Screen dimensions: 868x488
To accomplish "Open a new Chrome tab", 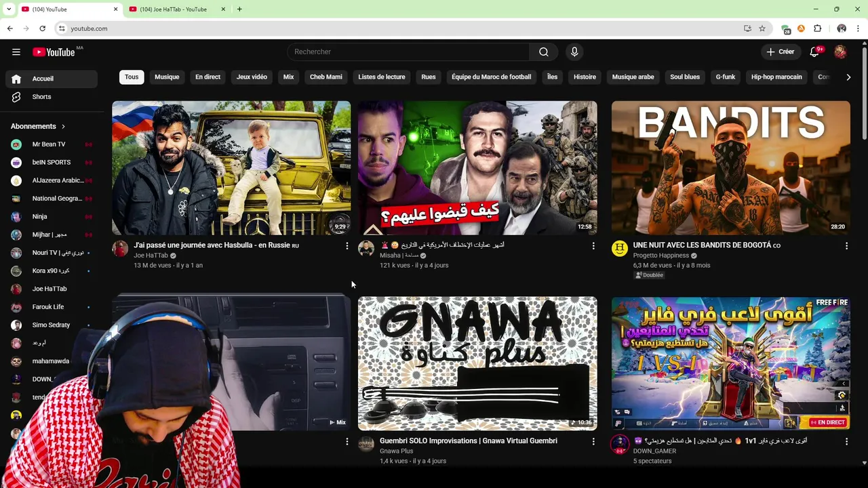I will coord(239,9).
